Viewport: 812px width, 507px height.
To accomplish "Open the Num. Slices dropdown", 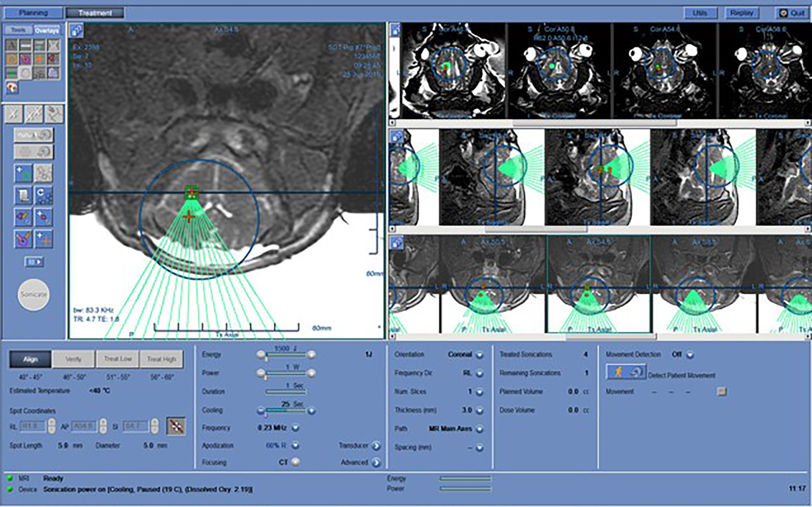I will 480,392.
